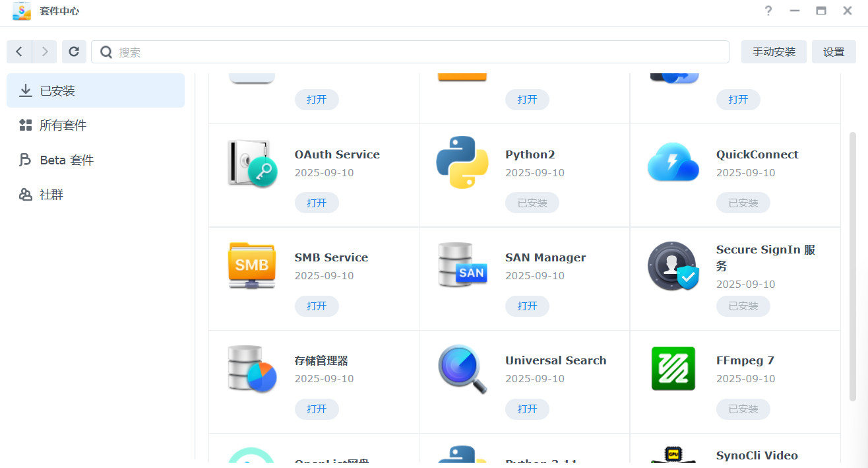Click the Package Center app icon in title bar
This screenshot has width=868, height=468.
22,11
